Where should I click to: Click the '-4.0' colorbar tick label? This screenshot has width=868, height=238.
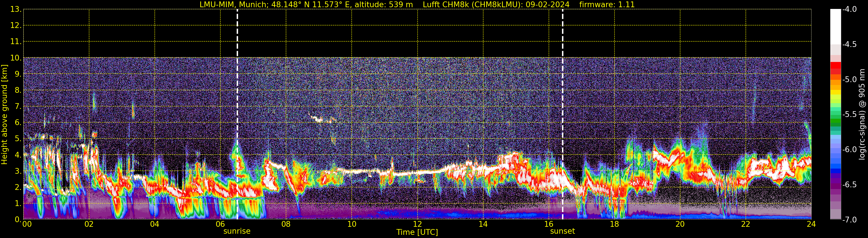coord(850,10)
